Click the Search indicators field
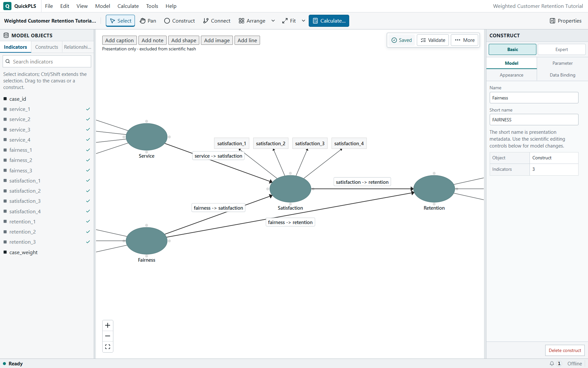Screen dimensions: 588x368 point(47,61)
